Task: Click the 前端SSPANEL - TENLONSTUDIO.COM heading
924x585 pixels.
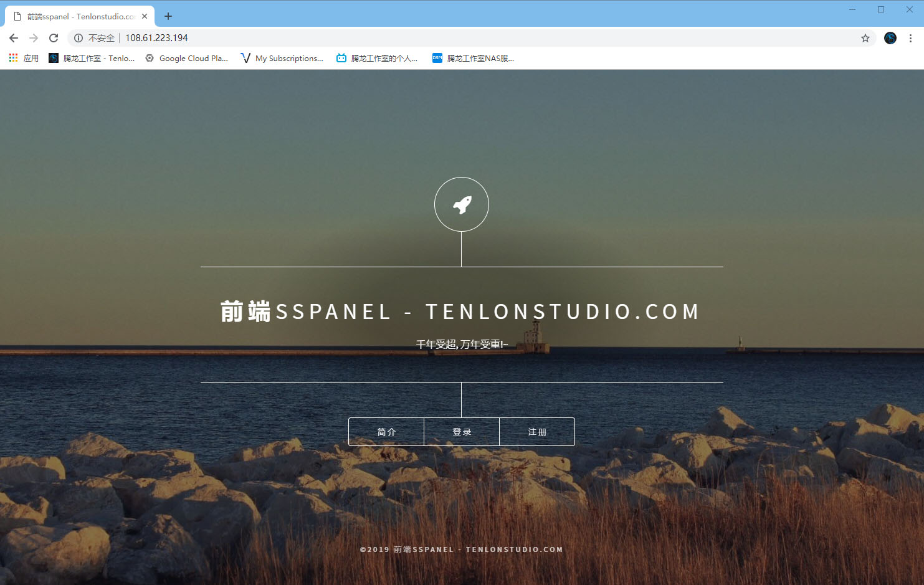Action: point(461,312)
